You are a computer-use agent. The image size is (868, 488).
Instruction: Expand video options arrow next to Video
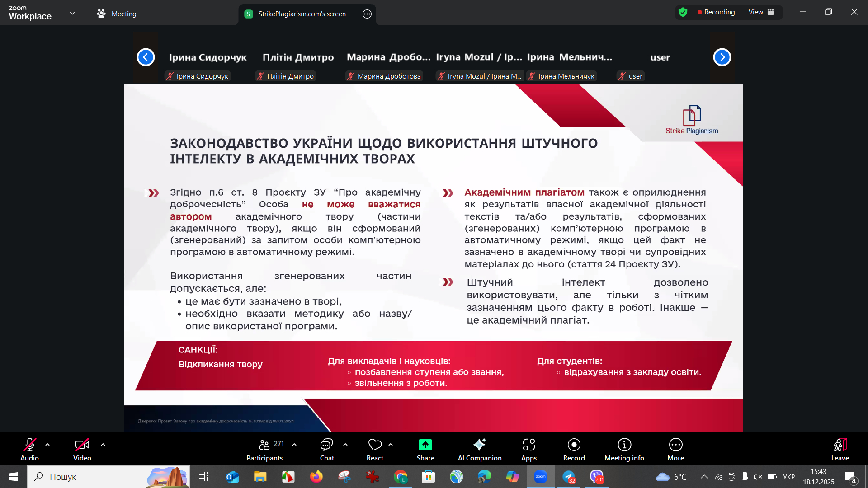(x=103, y=445)
